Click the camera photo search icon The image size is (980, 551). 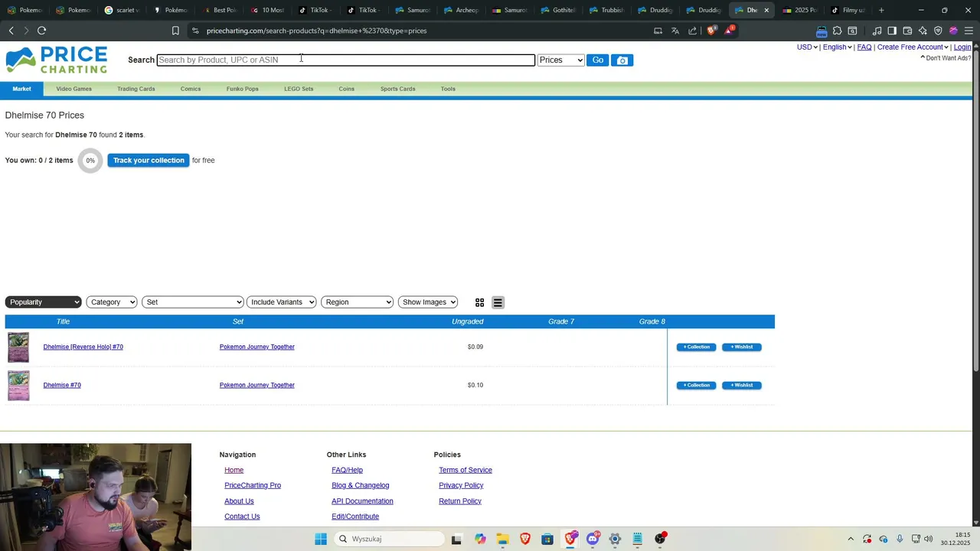(x=622, y=60)
